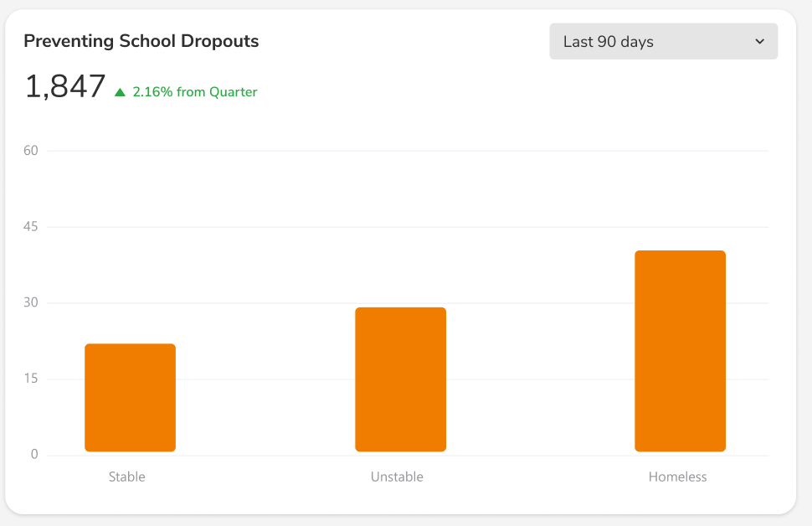Open the Last 90 days dropdown

(x=663, y=41)
